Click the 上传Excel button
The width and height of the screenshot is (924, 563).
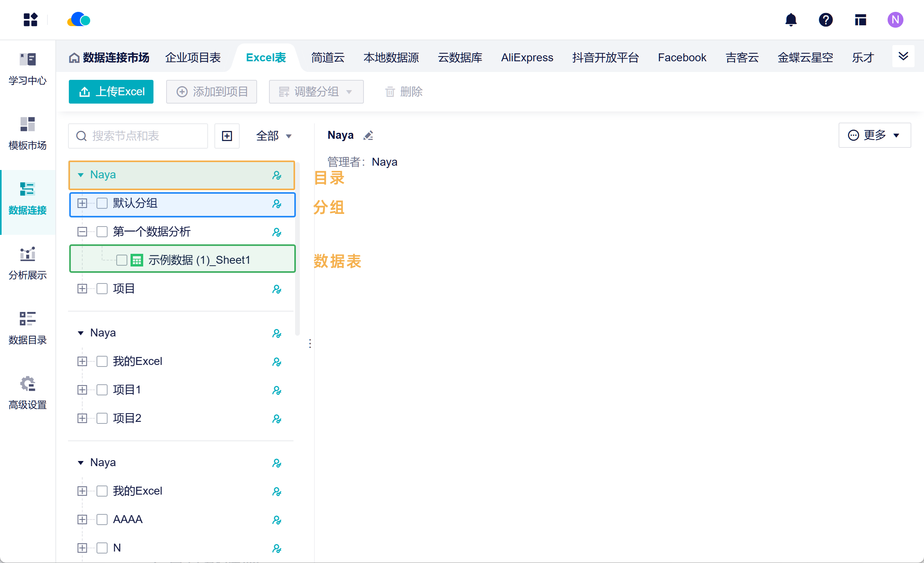111,92
